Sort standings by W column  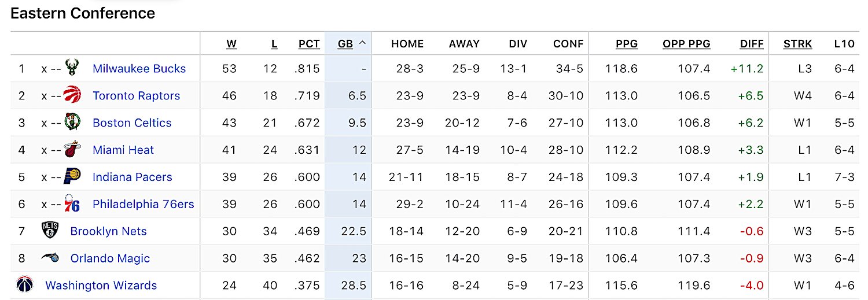(231, 44)
